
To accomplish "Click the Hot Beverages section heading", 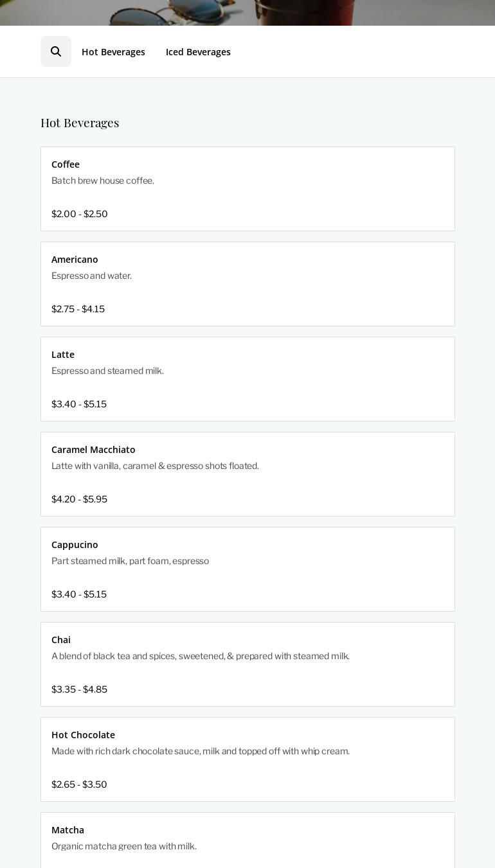I will (x=80, y=123).
